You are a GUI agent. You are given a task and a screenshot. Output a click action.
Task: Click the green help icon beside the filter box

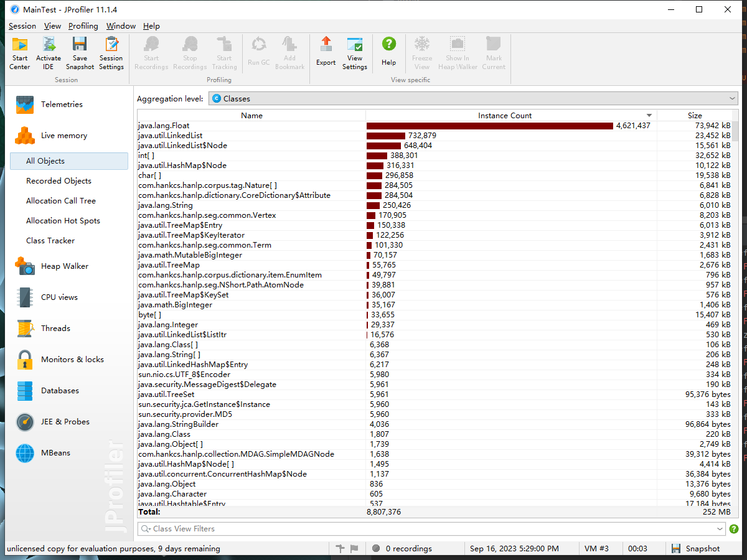click(734, 529)
